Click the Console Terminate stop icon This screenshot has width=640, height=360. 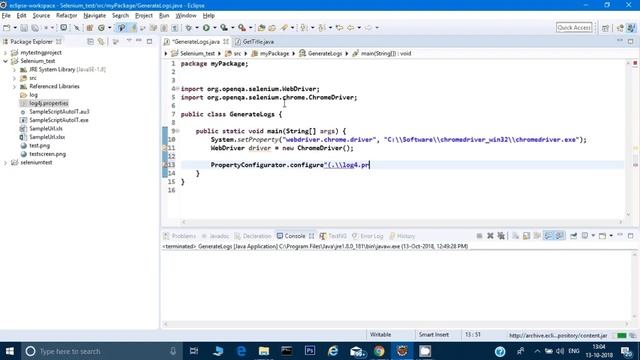480,236
